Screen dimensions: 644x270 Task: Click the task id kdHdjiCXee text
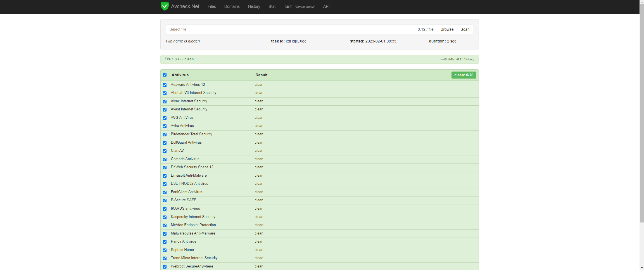coord(289,41)
